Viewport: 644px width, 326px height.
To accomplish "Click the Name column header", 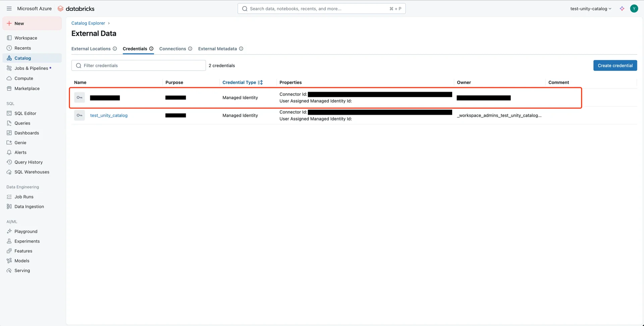I will coord(80,82).
